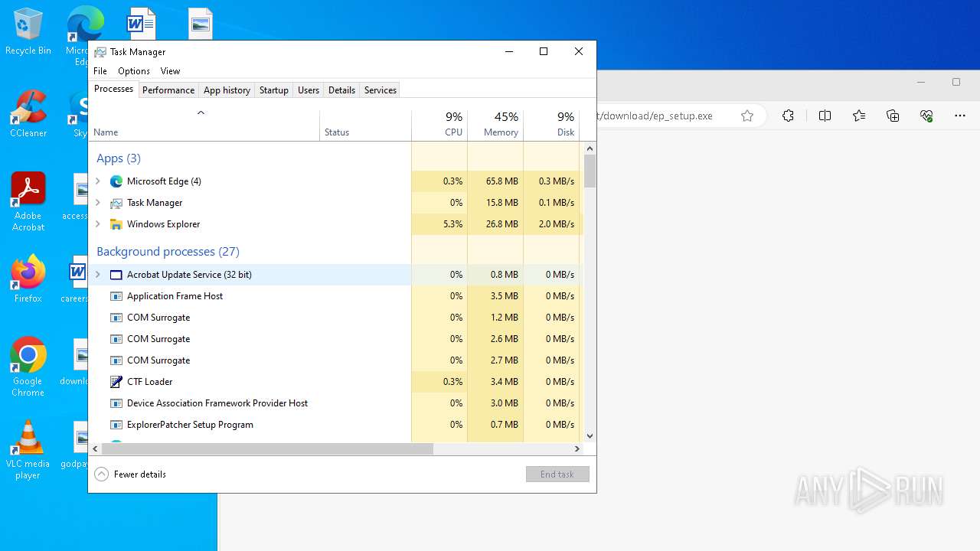Expand the Acrobat Update Service row
980x551 pixels.
click(97, 275)
